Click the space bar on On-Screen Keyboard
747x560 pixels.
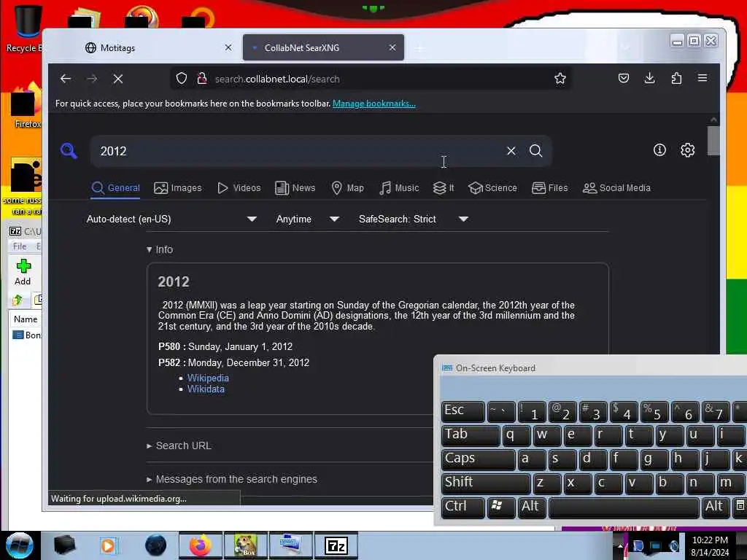624,507
